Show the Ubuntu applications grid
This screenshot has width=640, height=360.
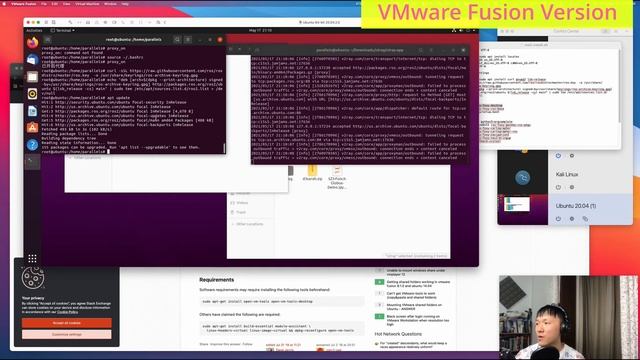click(33, 258)
